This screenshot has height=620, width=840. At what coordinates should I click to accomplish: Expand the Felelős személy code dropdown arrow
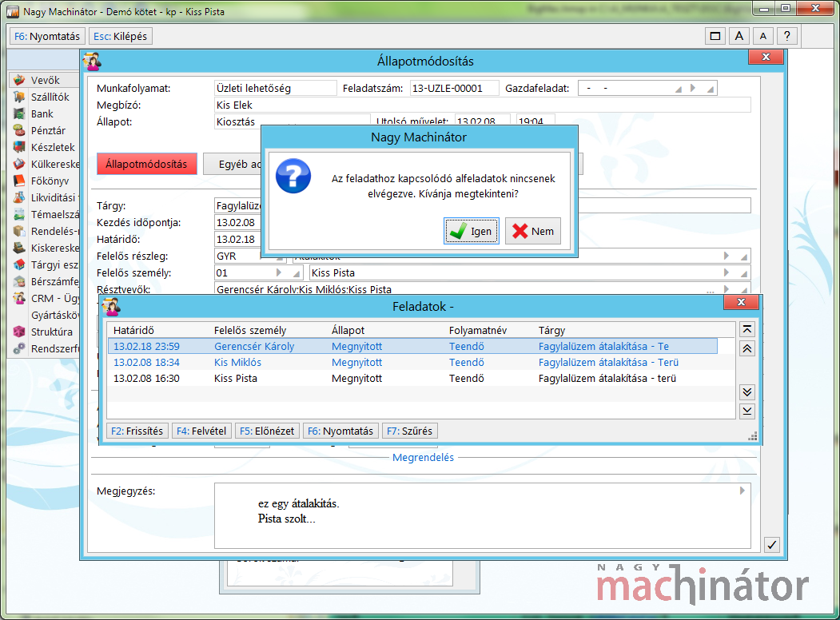click(x=279, y=272)
